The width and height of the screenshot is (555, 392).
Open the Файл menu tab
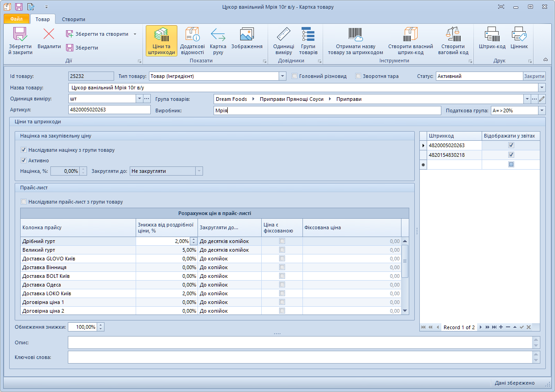tap(16, 19)
